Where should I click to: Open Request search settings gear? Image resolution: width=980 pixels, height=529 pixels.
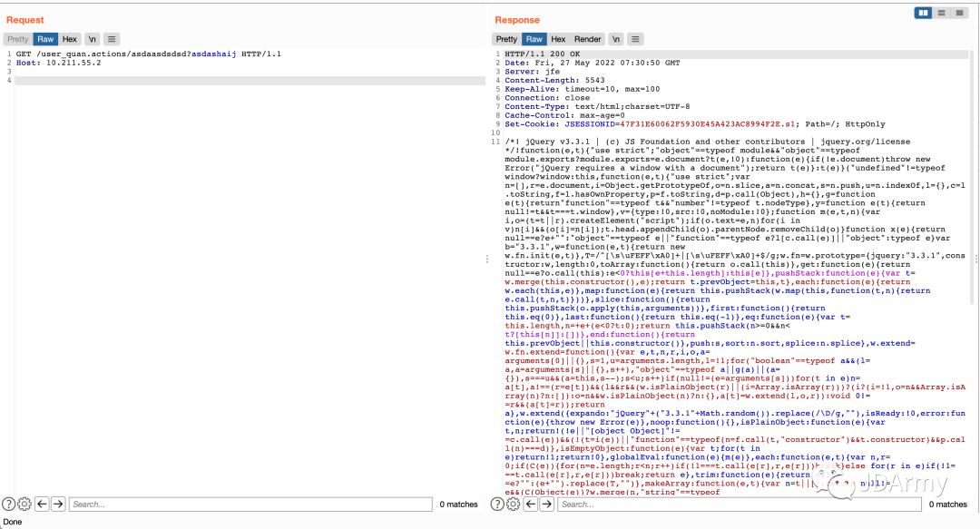[x=24, y=504]
